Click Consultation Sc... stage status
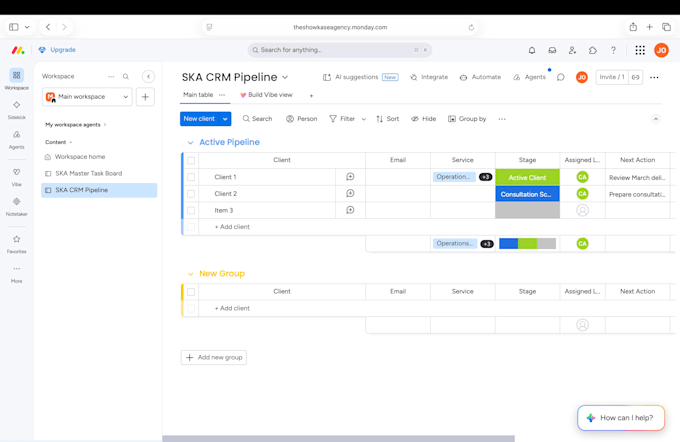 (x=527, y=194)
